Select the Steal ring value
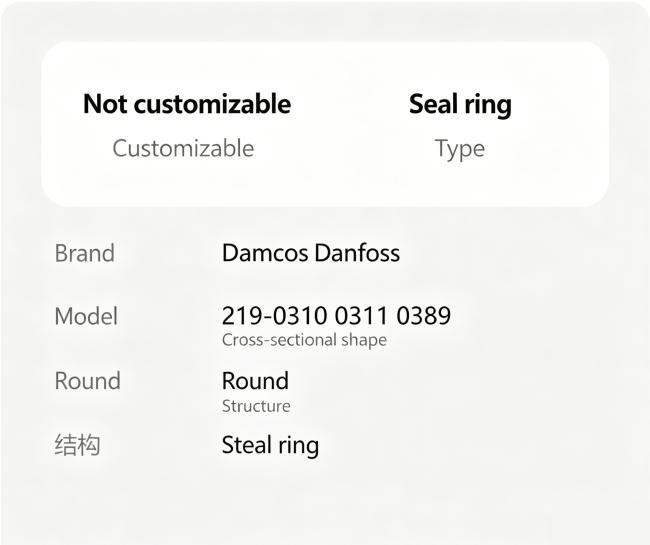Viewport: 650px width, 545px height. pos(270,446)
